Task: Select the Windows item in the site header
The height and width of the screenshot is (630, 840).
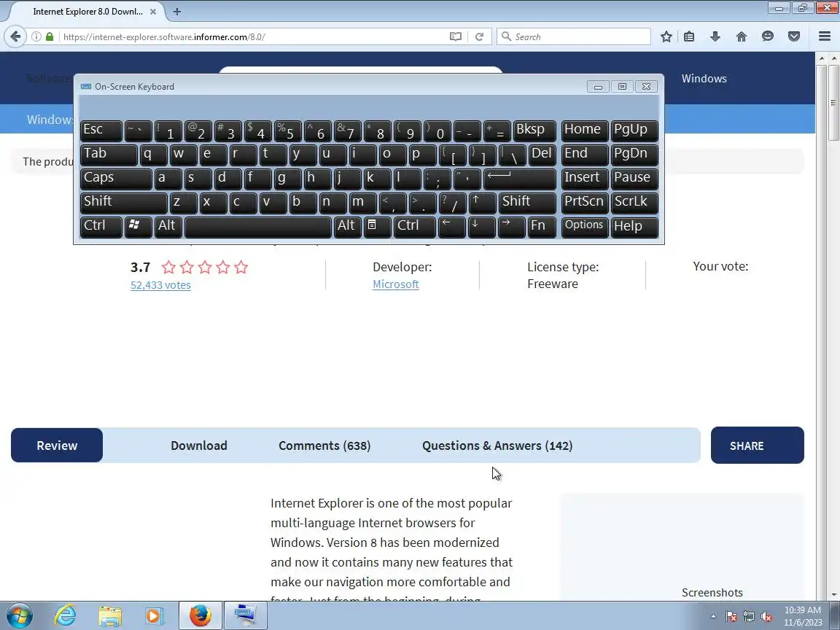Action: [x=704, y=78]
